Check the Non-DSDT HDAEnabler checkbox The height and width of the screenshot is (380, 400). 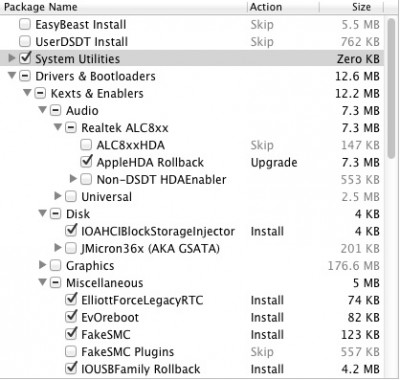point(86,180)
